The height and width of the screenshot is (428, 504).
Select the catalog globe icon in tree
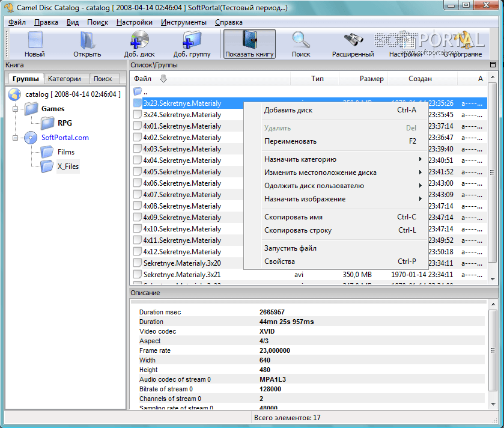pos(15,94)
